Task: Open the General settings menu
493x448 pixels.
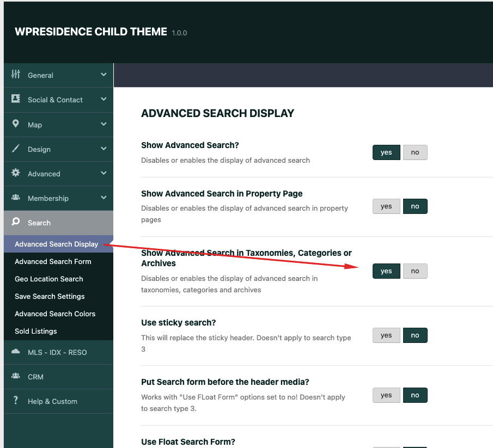Action: click(58, 76)
